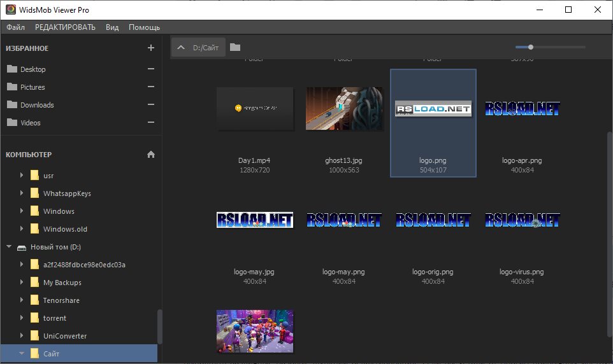Click the D:/Сайт path label
Viewport: 613px width, 364px height.
pyautogui.click(x=206, y=47)
